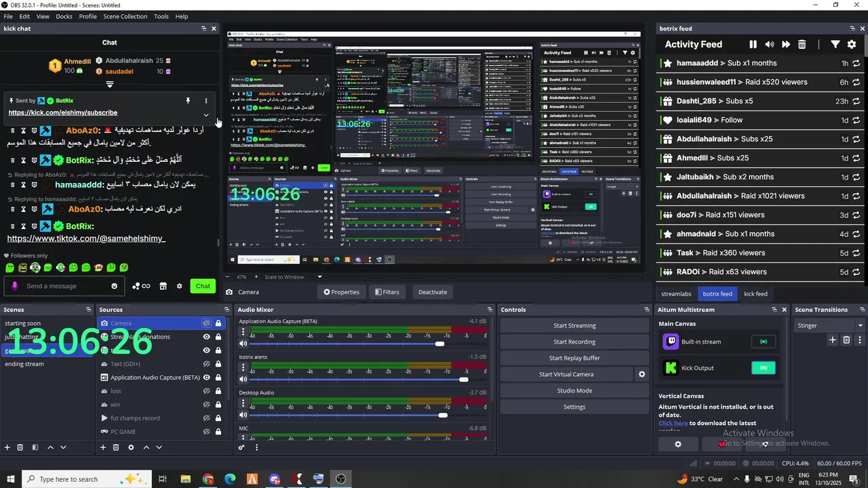This screenshot has height=488, width=868.
Task: Toggle Built-in stream output button
Action: click(764, 342)
